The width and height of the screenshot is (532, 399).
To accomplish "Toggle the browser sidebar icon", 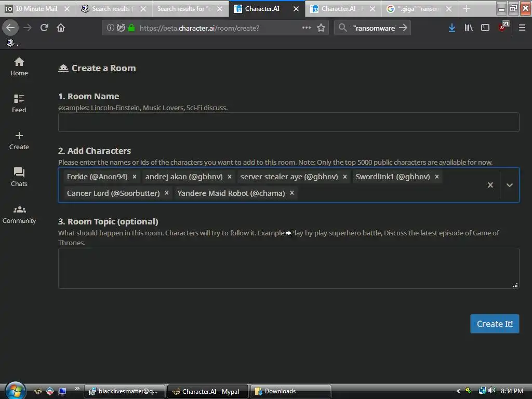I will pyautogui.click(x=485, y=28).
